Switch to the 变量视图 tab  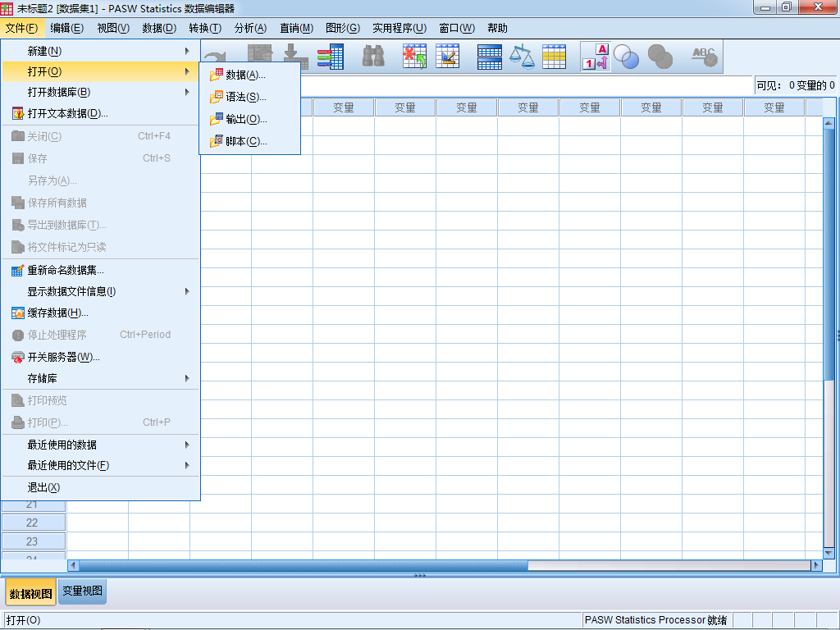point(83,591)
